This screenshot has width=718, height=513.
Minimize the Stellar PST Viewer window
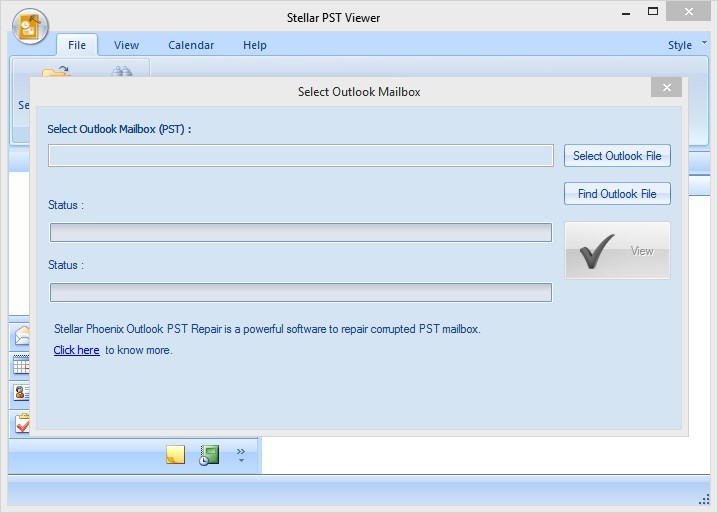626,12
